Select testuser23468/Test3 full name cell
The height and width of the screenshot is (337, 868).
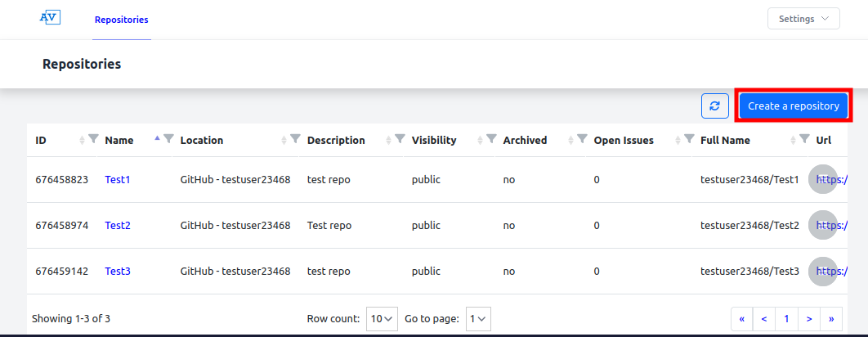click(749, 272)
